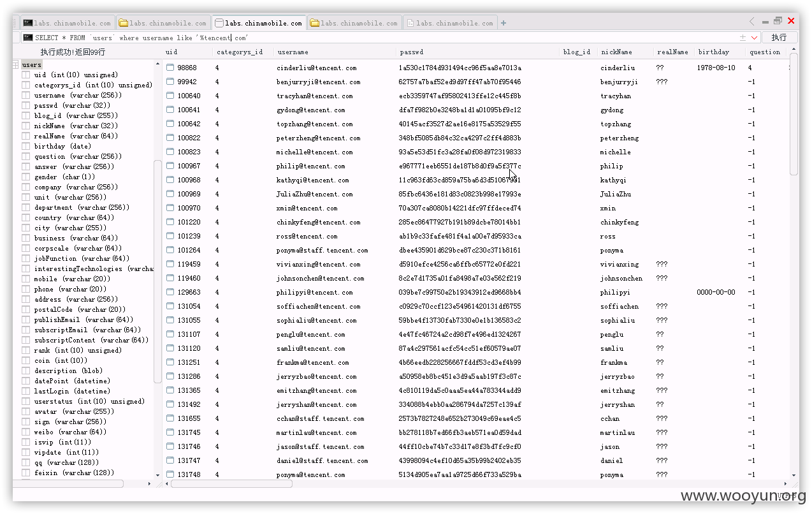Select the username (varchar(256)) tree item
Screen dimensions: 812x514
point(78,95)
